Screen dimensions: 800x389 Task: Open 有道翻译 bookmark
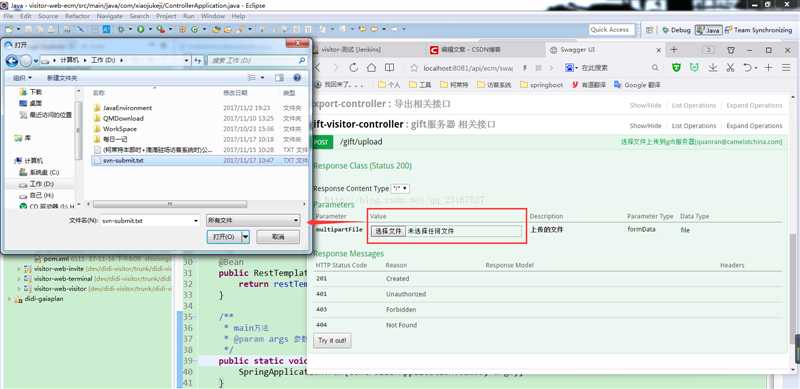coord(589,85)
